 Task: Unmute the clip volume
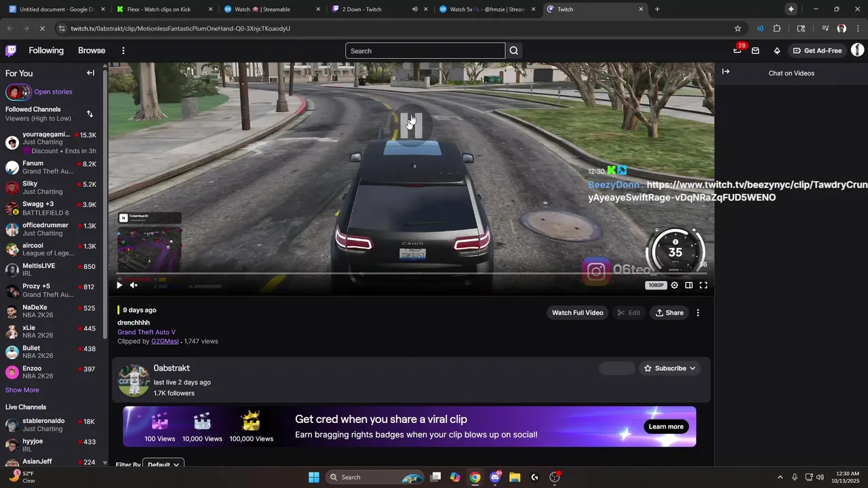[x=134, y=285]
